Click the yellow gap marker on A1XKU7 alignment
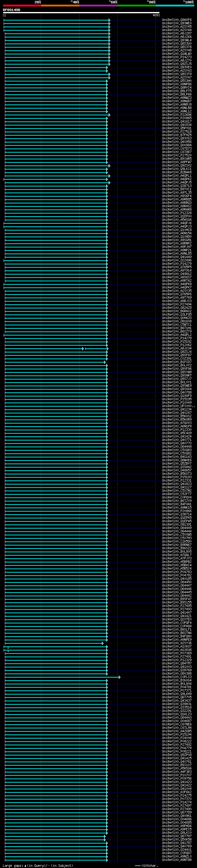 point(8,648)
